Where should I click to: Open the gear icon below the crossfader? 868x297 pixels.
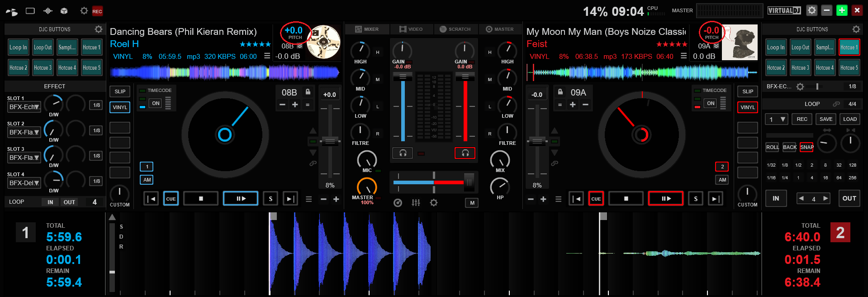[x=434, y=203]
